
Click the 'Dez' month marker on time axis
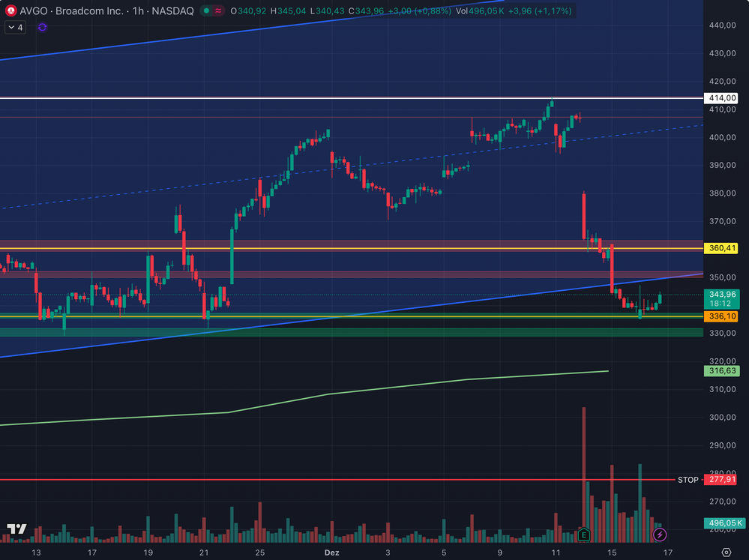pos(332,553)
